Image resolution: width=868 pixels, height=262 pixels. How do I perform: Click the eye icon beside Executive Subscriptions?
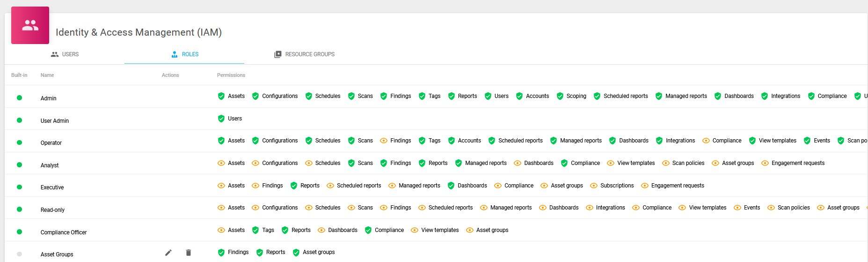[594, 186]
